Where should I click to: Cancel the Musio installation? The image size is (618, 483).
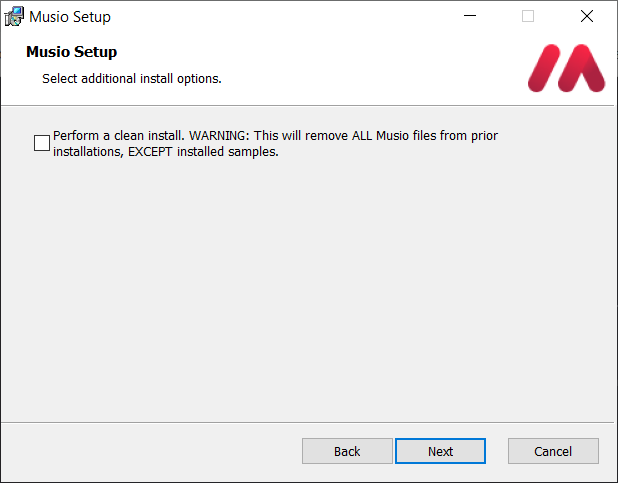553,451
